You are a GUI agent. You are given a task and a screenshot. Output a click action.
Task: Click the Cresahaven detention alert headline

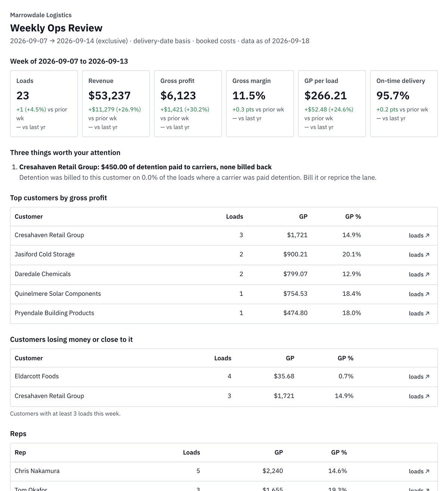tap(145, 167)
